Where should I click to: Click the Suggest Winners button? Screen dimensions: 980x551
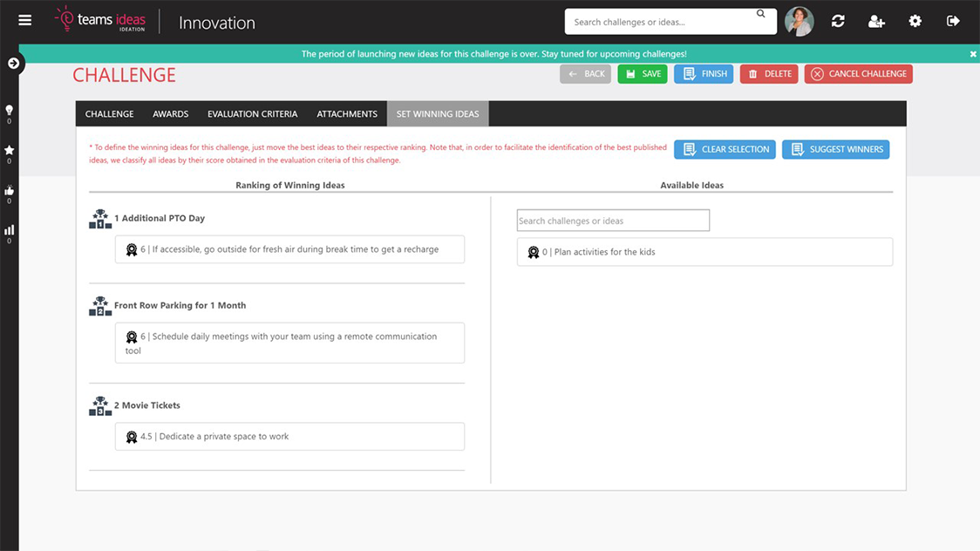tap(835, 149)
